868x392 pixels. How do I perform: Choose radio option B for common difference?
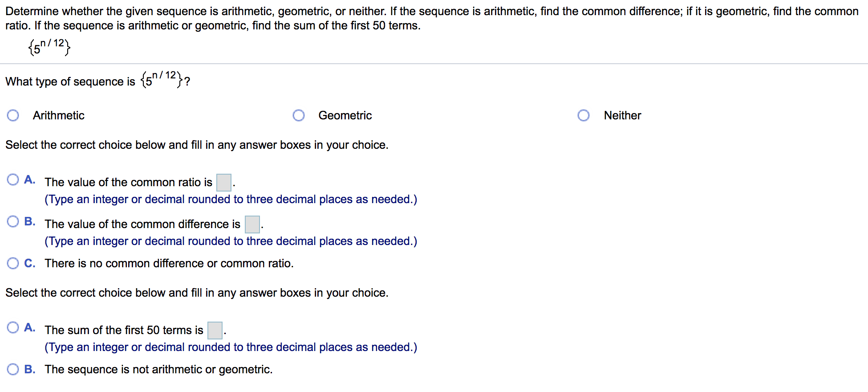click(x=13, y=221)
